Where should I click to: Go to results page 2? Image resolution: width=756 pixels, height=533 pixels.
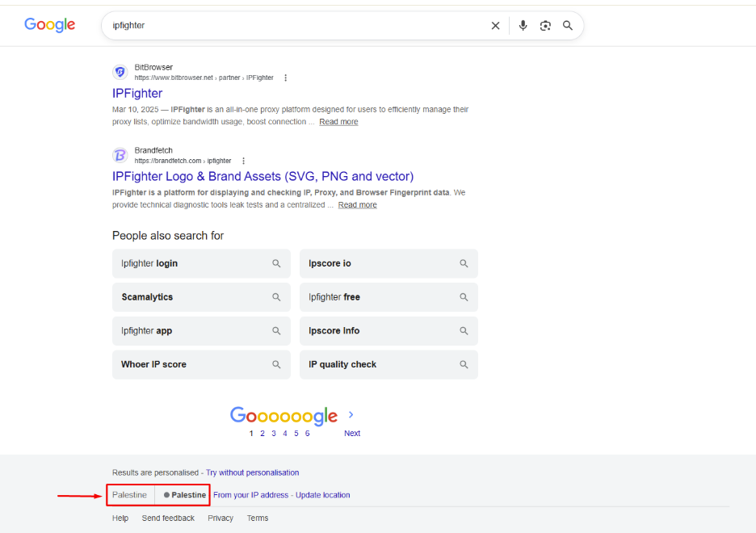tap(262, 433)
